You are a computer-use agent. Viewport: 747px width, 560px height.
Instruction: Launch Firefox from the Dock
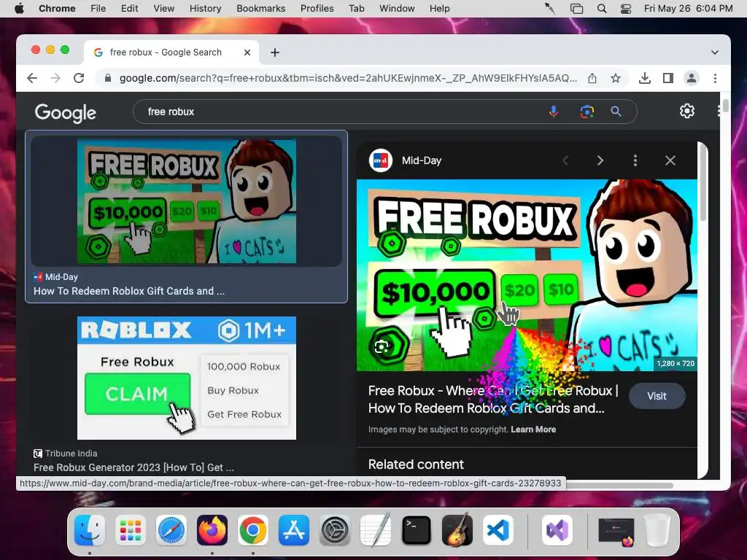pos(212,530)
